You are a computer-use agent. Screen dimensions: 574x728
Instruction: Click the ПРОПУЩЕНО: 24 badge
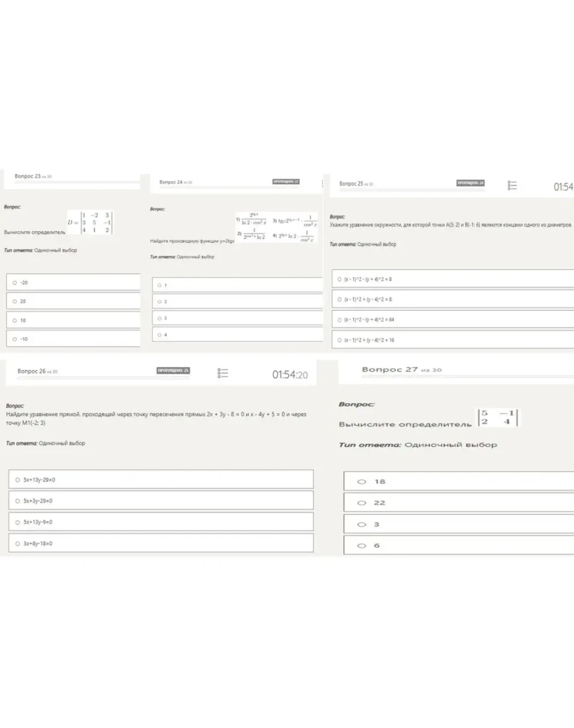tap(470, 183)
